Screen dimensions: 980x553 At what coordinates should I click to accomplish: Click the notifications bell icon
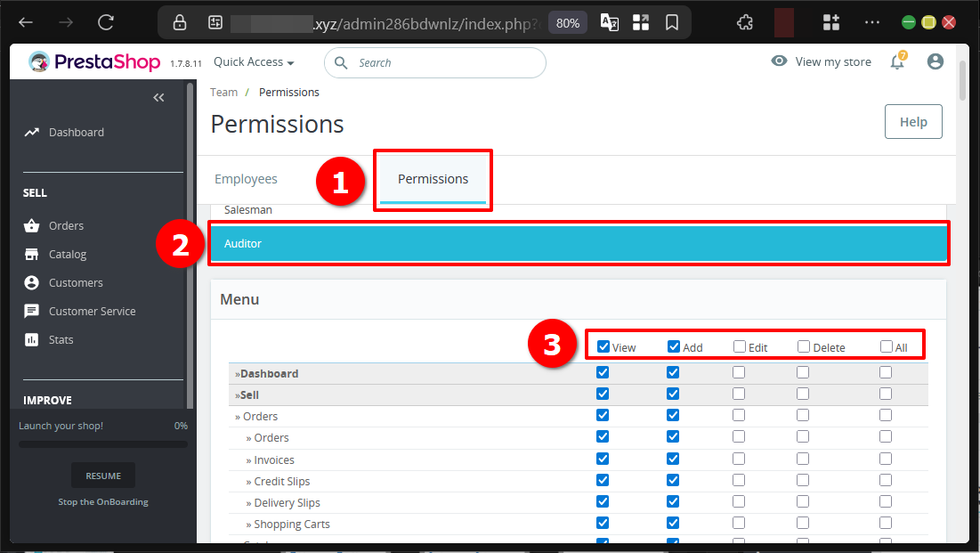(x=897, y=61)
